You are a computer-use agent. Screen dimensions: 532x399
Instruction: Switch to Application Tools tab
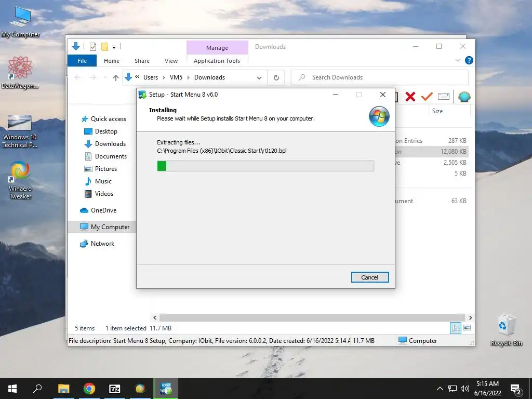(217, 61)
